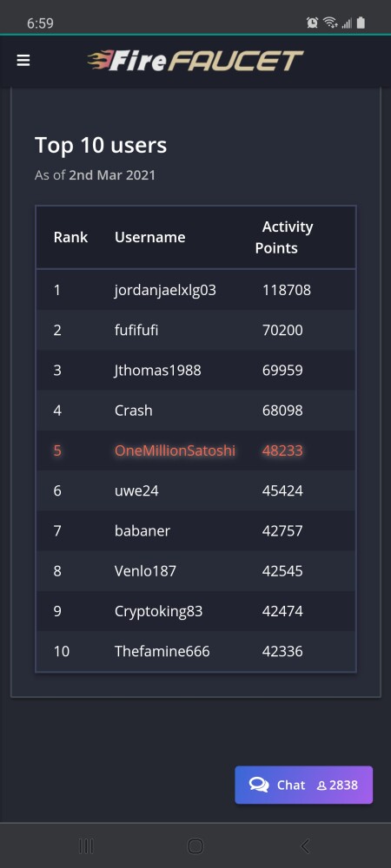
Task: Open the hamburger menu
Action: (23, 61)
